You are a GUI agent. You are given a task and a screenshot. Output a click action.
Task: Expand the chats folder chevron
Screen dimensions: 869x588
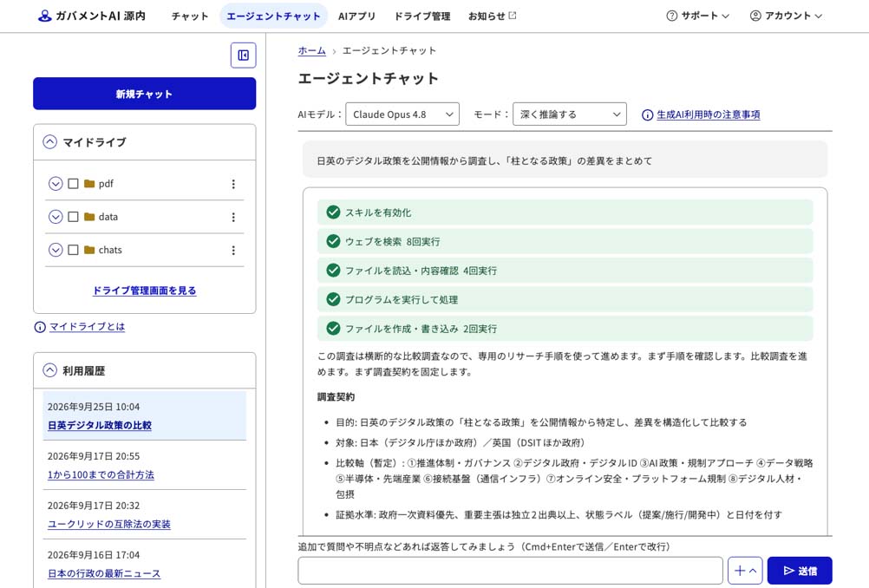click(56, 250)
